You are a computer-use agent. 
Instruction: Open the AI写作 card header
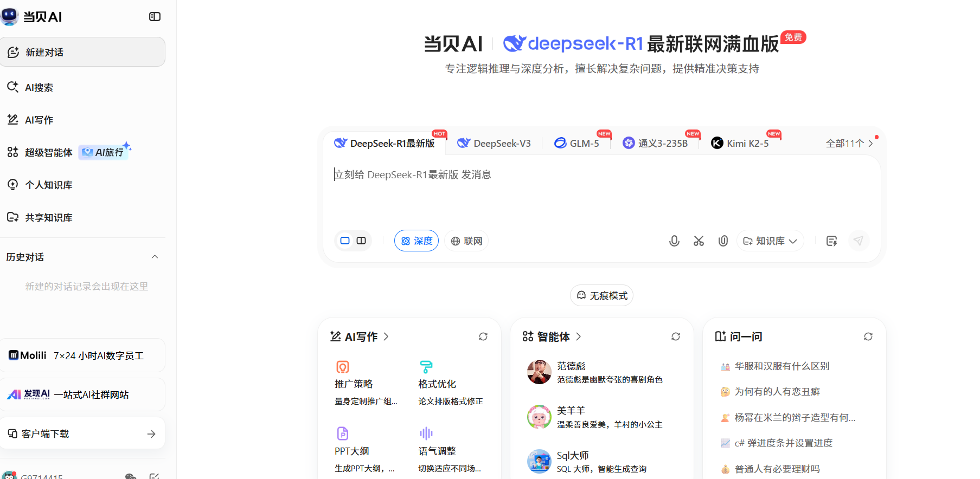point(360,336)
